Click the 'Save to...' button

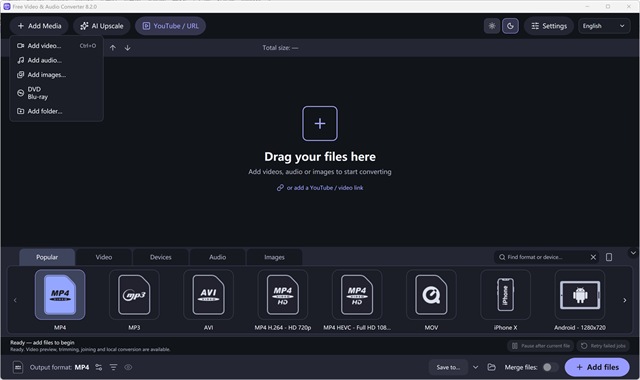[x=448, y=367]
